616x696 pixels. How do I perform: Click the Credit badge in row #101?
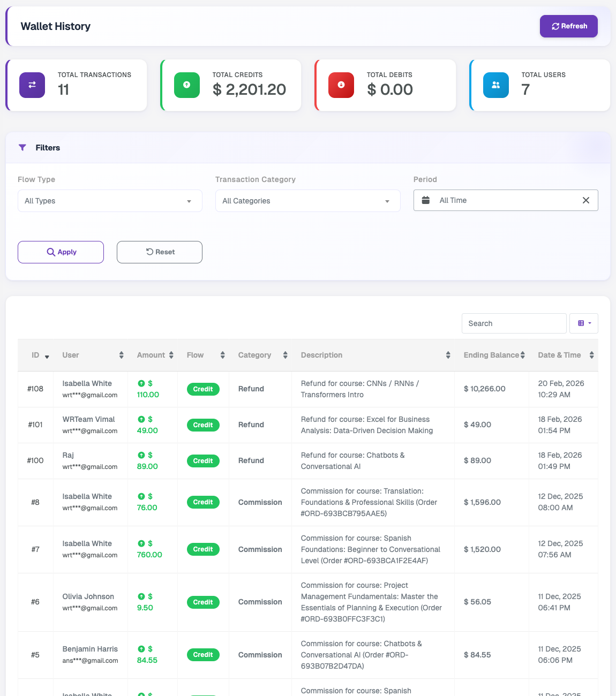point(203,425)
